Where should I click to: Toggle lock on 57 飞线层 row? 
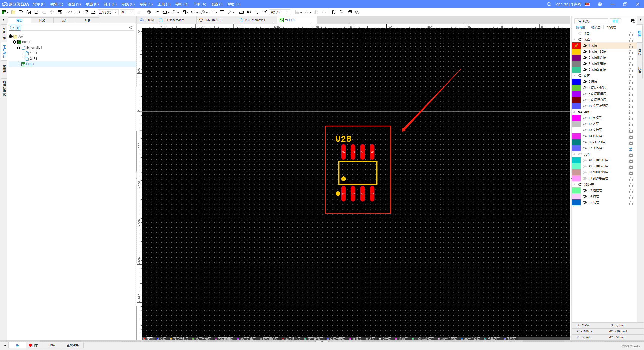[631, 148]
